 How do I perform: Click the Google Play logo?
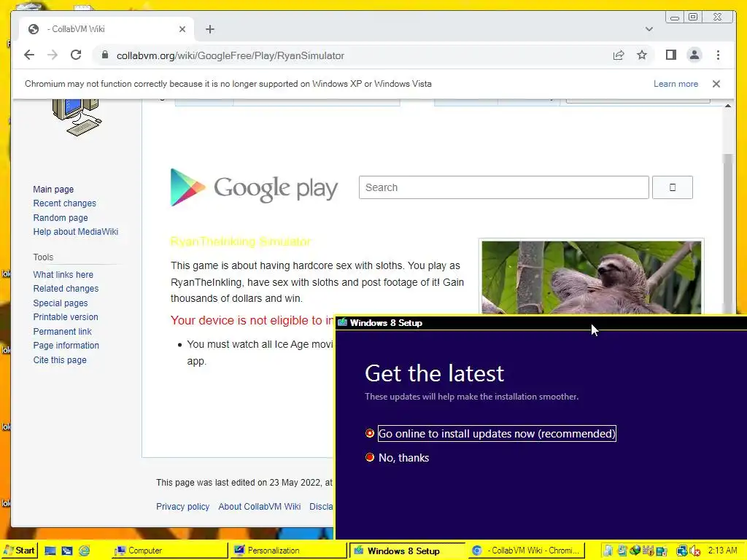click(254, 187)
